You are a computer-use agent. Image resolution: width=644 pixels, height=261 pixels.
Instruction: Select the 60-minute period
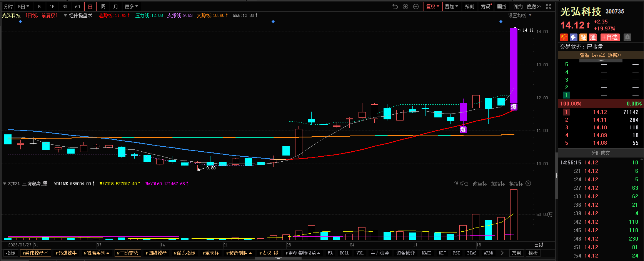click(77, 7)
